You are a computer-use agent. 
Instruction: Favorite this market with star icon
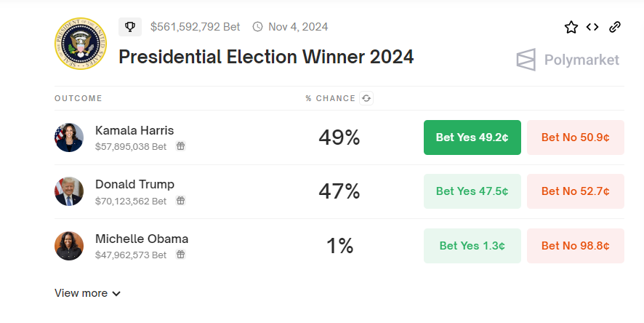571,27
